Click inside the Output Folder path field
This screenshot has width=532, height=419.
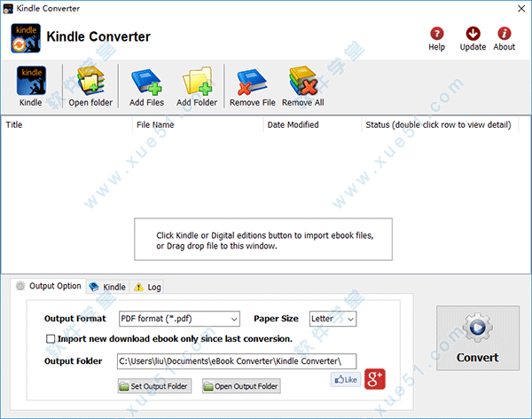coord(237,361)
